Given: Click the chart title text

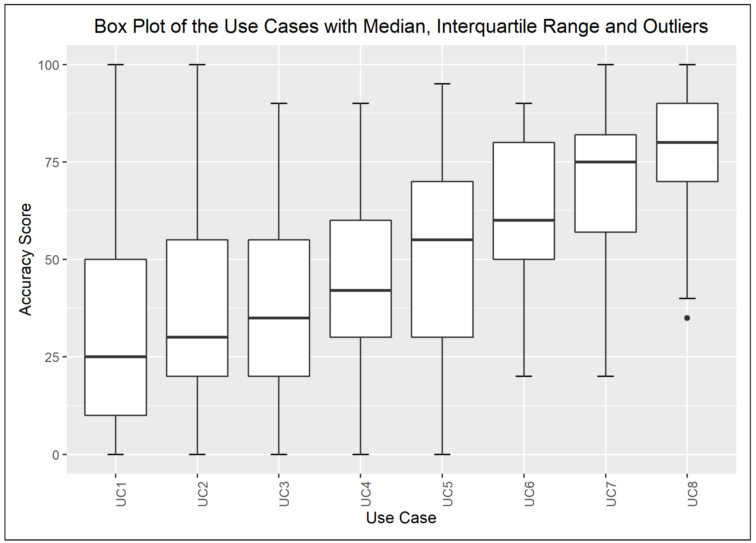Looking at the screenshot, I should (401, 26).
